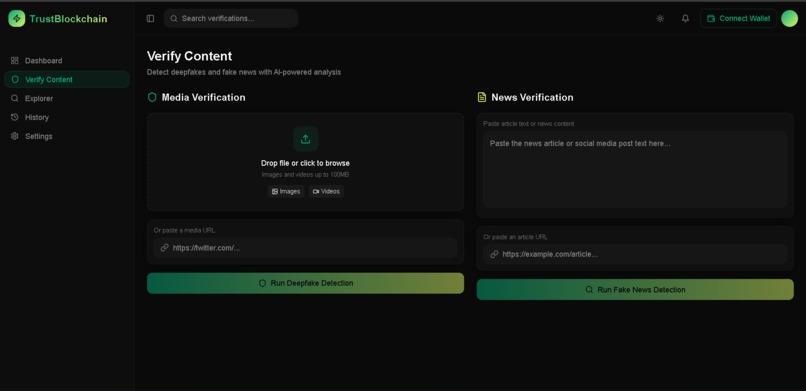Run Deepfake Detection button
806x391 pixels.
click(305, 283)
